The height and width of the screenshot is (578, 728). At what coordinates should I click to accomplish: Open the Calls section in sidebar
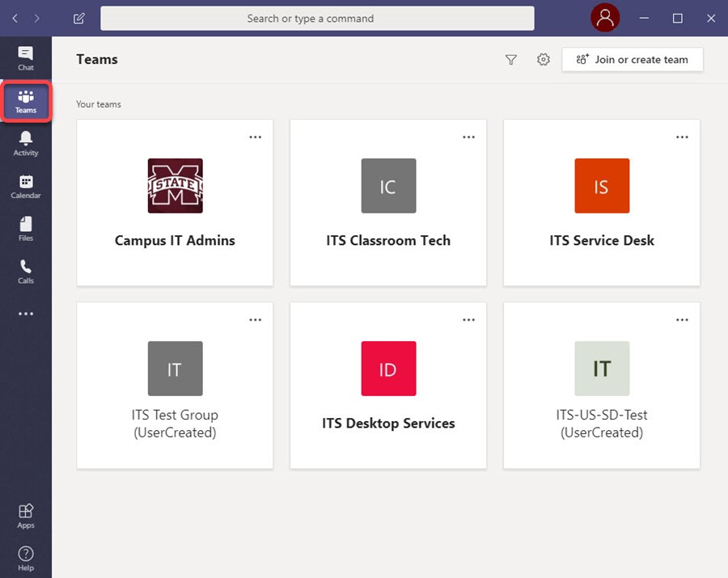point(26,272)
